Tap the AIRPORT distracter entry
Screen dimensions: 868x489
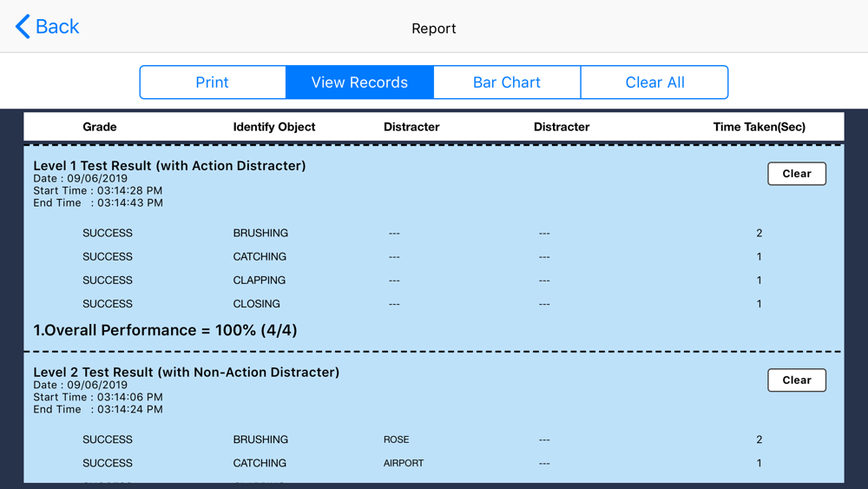click(x=404, y=464)
